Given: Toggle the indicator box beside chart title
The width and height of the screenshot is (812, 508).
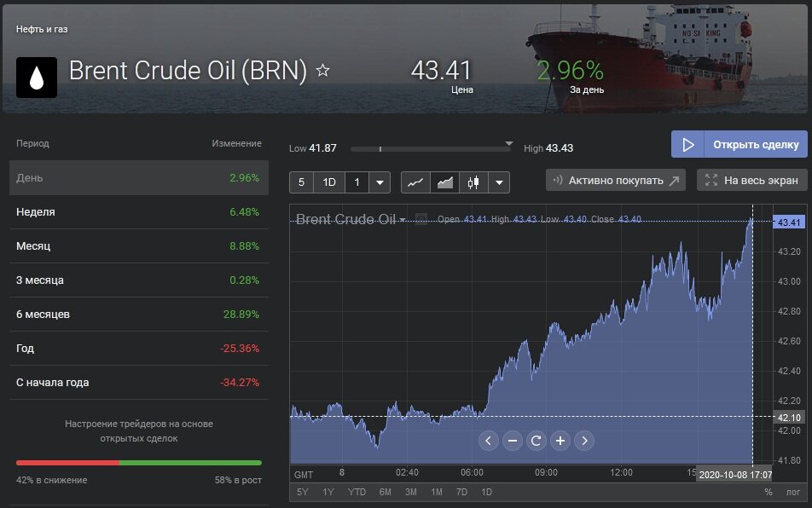Looking at the screenshot, I should point(421,219).
